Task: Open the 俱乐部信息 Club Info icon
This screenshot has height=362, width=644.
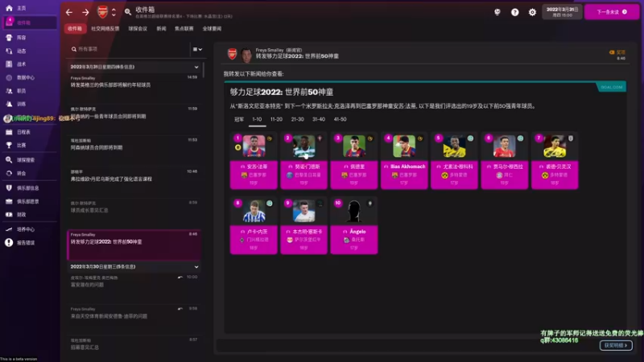Action: (x=9, y=187)
